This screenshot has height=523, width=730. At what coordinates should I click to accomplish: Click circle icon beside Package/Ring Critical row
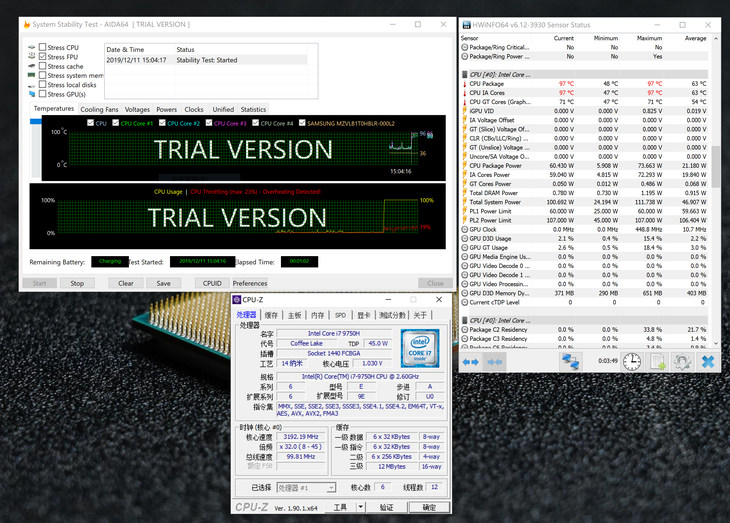coord(465,47)
